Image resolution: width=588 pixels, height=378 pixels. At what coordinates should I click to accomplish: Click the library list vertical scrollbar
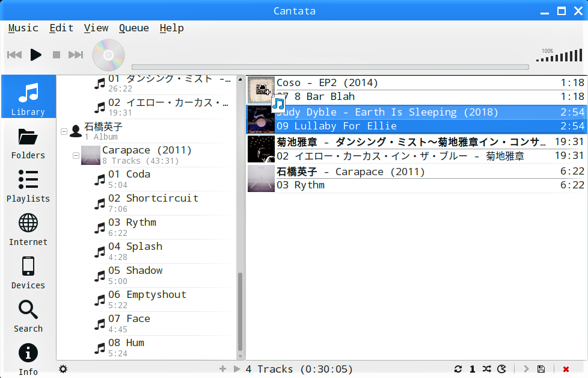(240, 312)
